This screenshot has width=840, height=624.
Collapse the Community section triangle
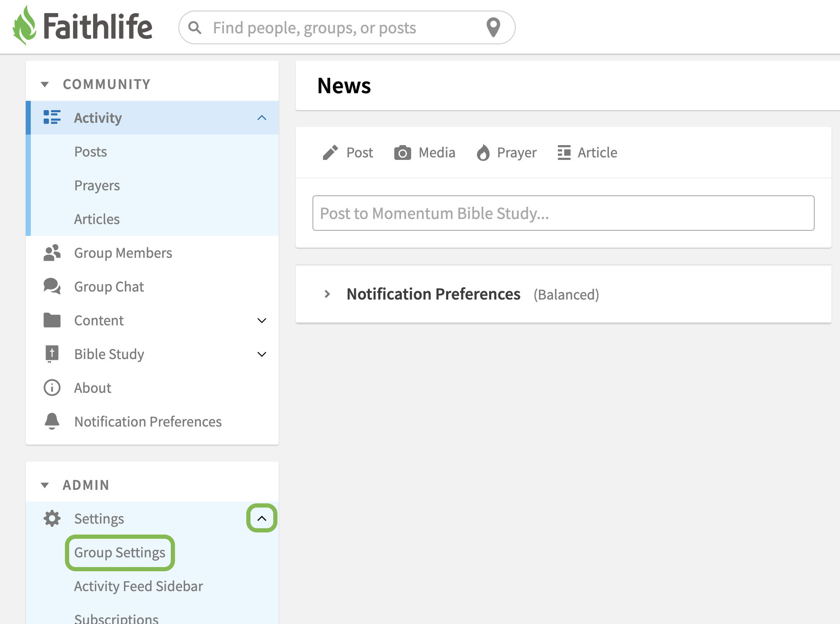point(45,84)
